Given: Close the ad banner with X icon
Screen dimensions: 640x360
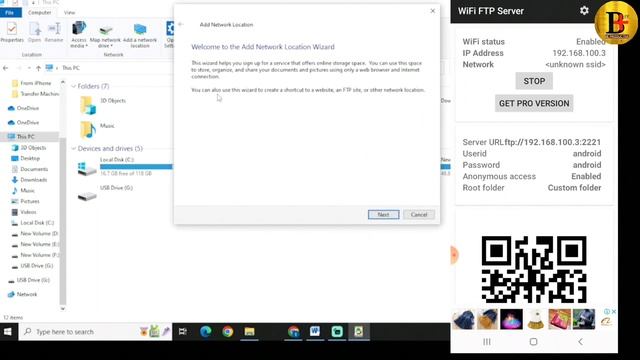Looking at the screenshot, I should 613,311.
